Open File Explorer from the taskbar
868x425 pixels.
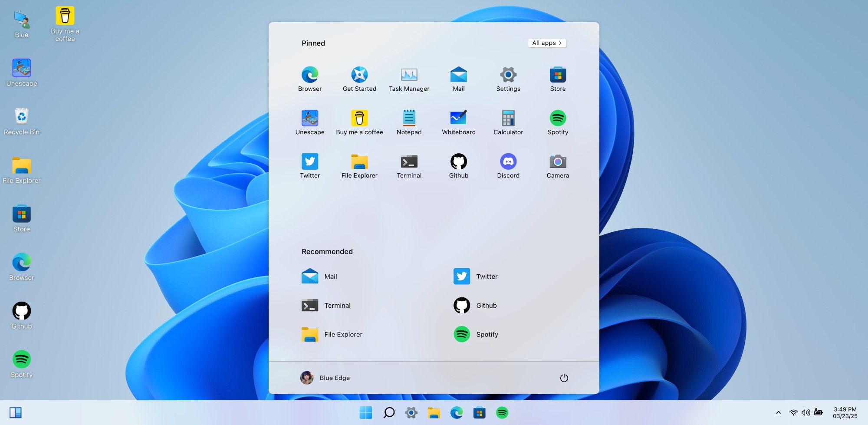tap(434, 412)
